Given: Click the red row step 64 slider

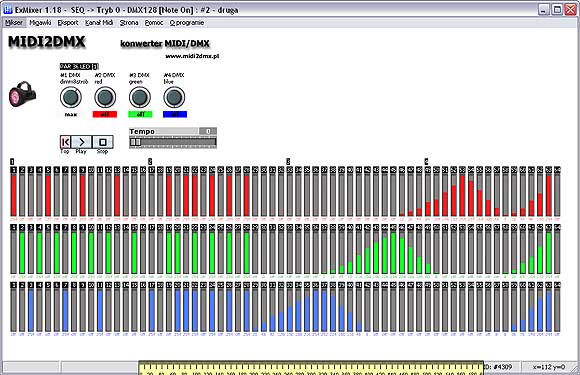Looking at the screenshot, I should (557, 196).
